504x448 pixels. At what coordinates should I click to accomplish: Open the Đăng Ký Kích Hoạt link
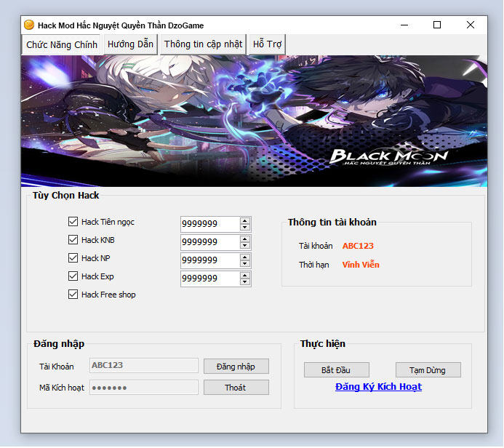pyautogui.click(x=378, y=387)
